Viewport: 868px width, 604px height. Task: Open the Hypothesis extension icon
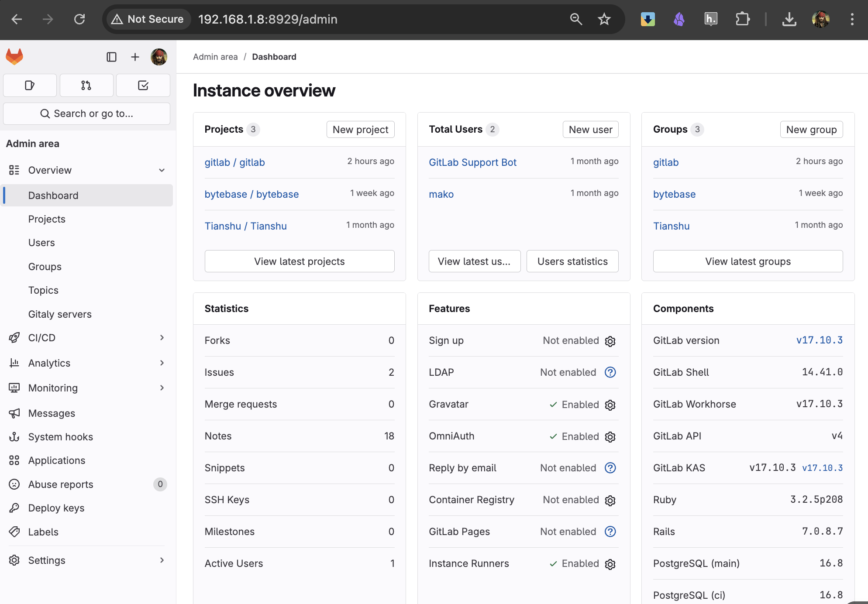pyautogui.click(x=711, y=19)
